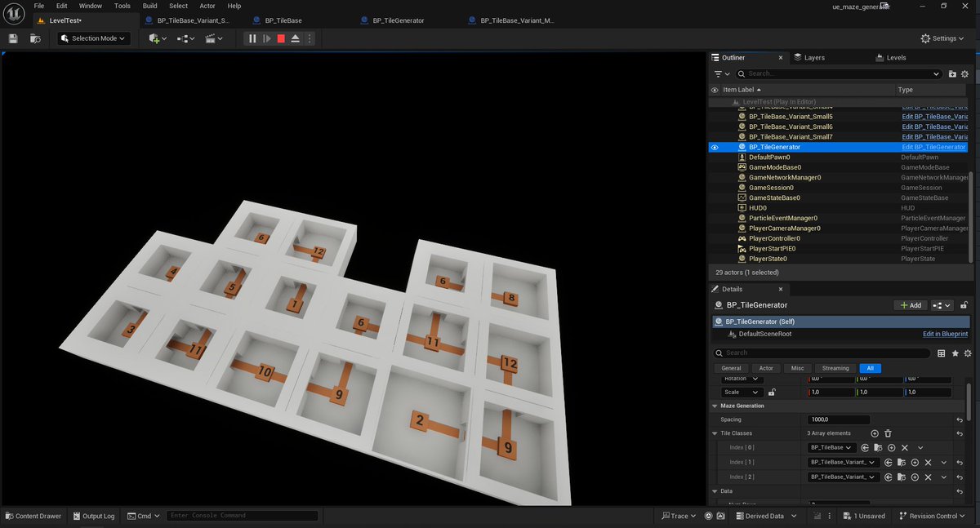This screenshot has width=980, height=528.
Task: Select the Streaming filter button
Action: click(x=835, y=368)
